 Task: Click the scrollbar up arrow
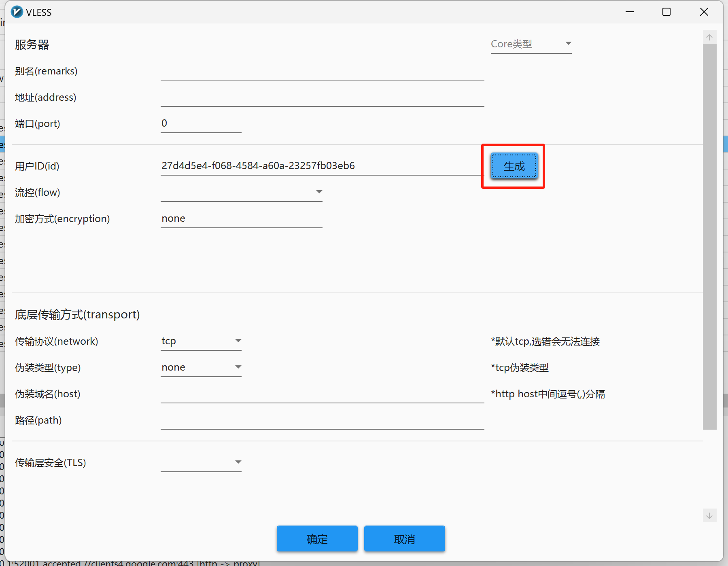pos(709,37)
